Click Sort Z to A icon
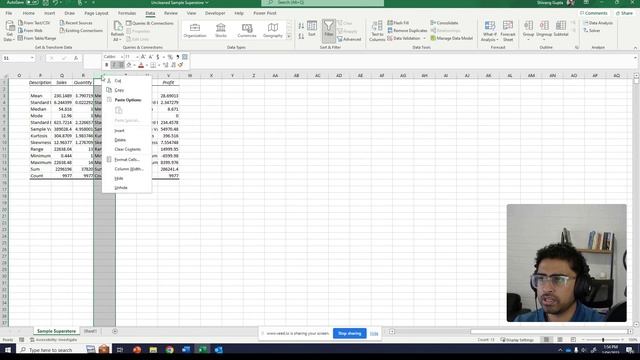This screenshot has width=640, height=360. (301, 36)
